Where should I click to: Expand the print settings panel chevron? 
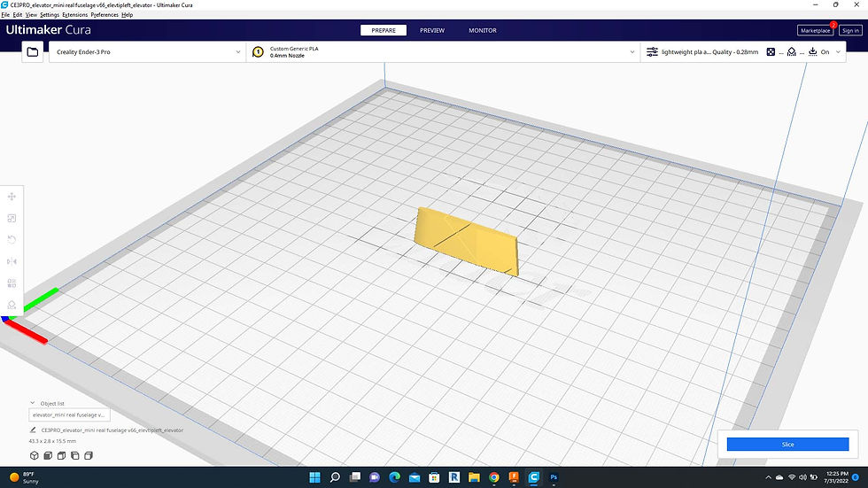click(x=838, y=52)
